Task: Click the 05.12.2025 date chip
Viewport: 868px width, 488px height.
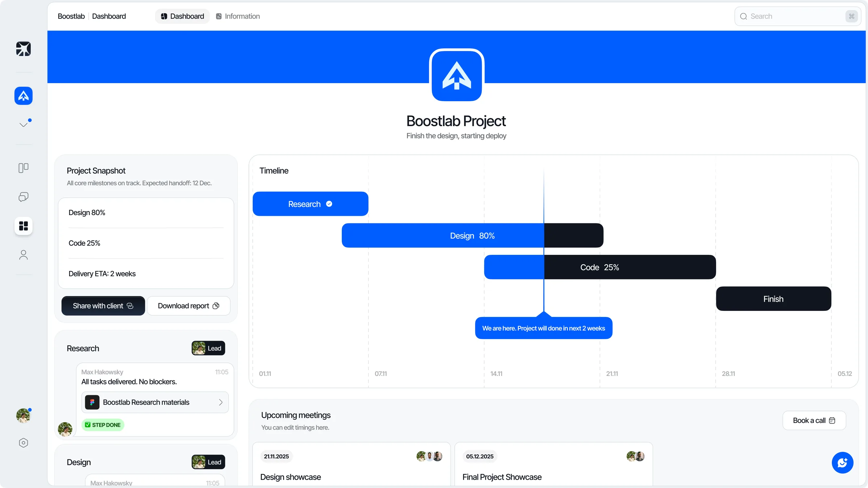Action: point(480,456)
